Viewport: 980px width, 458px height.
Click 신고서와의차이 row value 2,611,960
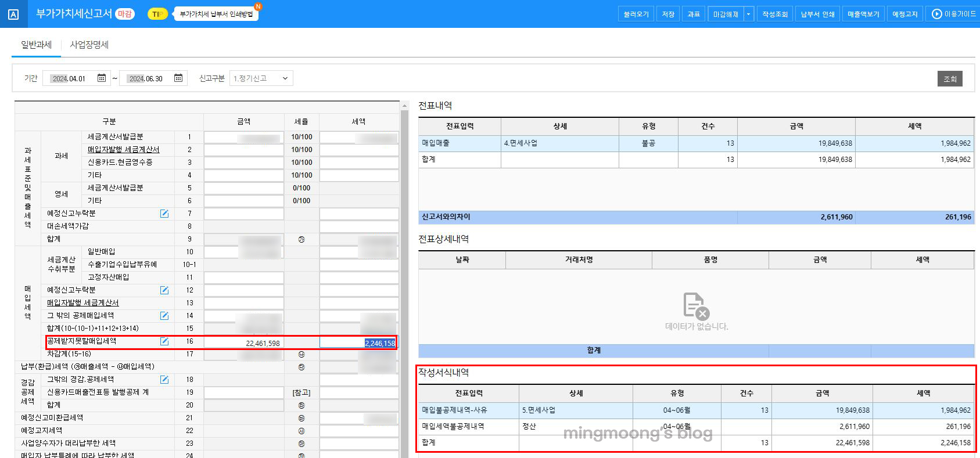tap(837, 217)
